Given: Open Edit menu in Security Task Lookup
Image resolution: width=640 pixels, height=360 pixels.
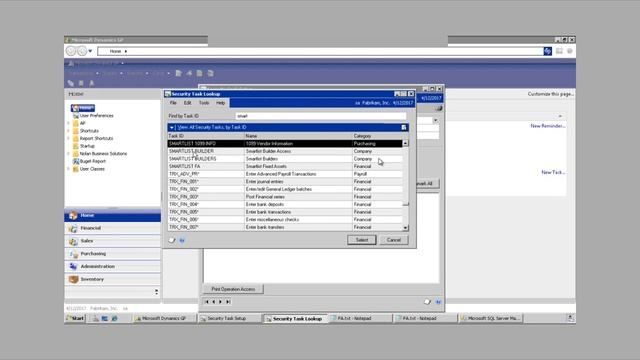Looking at the screenshot, I should [187, 103].
